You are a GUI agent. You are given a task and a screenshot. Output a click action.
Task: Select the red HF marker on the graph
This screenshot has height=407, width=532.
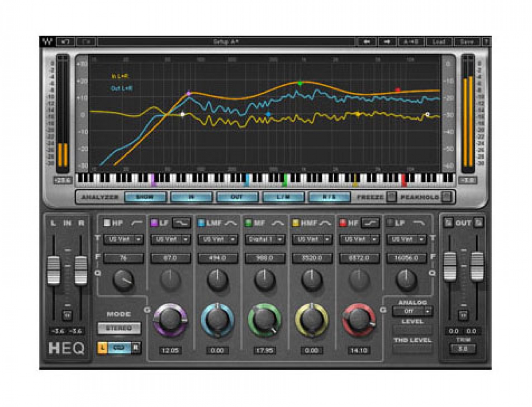click(398, 90)
